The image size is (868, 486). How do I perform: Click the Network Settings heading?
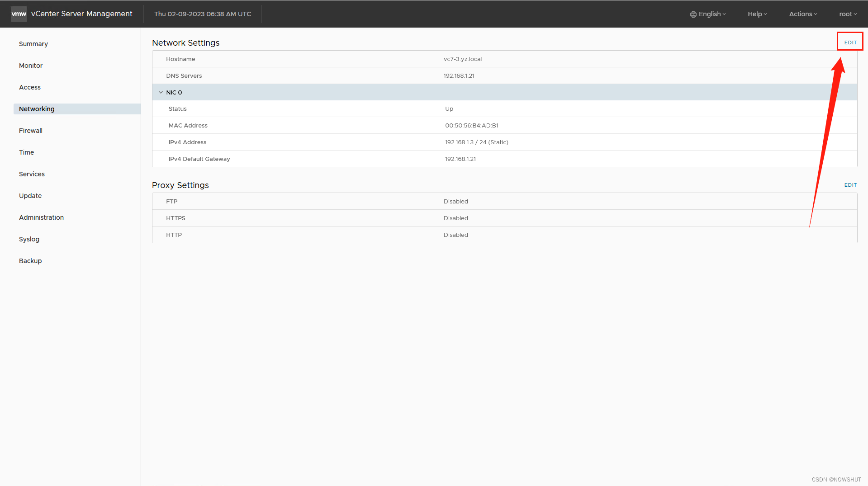[186, 43]
